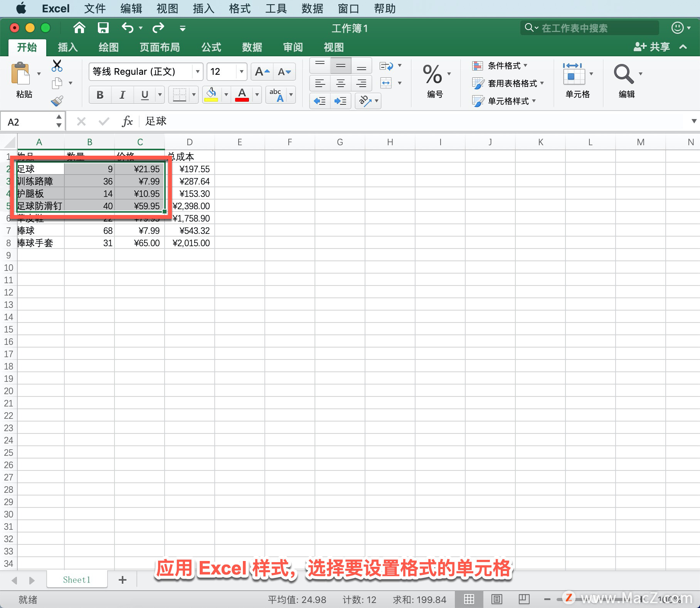Open the font size dropdown
The width and height of the screenshot is (700, 608).
coord(242,72)
